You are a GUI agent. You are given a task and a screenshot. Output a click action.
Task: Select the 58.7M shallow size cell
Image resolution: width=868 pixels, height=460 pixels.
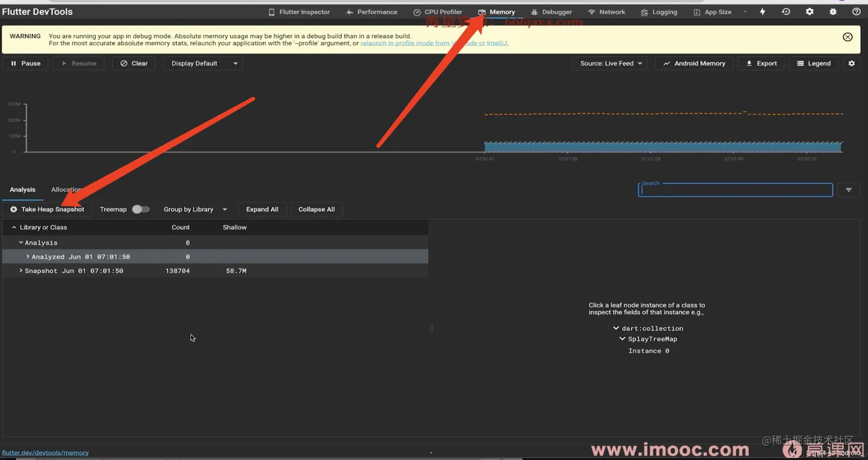236,271
